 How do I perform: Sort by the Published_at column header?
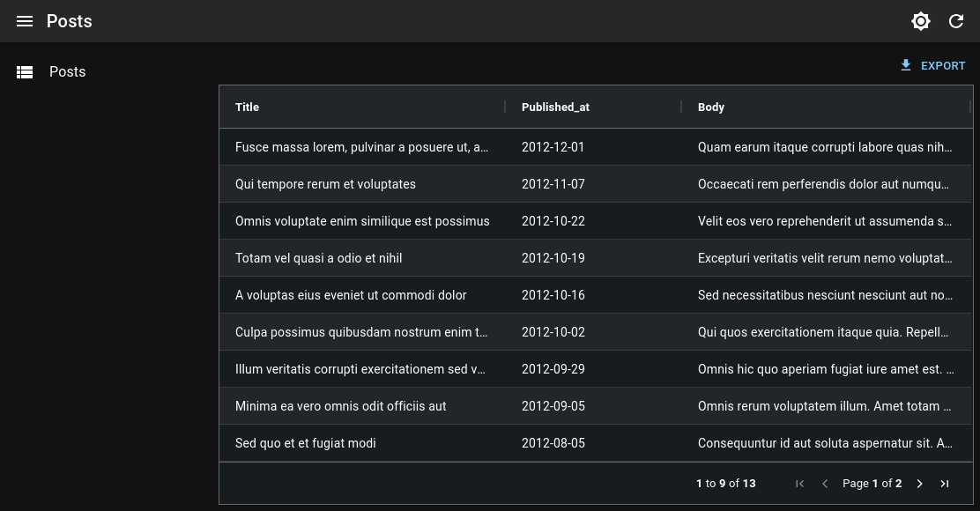pyautogui.click(x=555, y=107)
